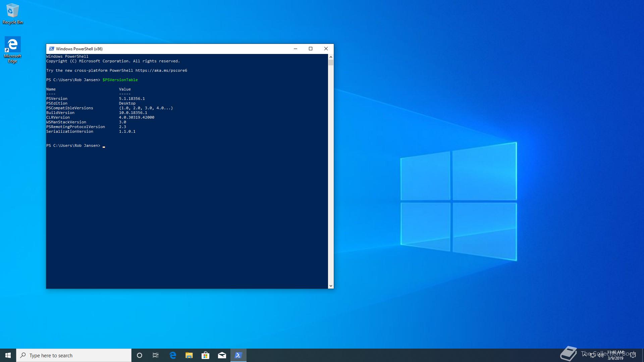Image resolution: width=644 pixels, height=362 pixels.
Task: Close the PowerShell window
Action: (326, 49)
